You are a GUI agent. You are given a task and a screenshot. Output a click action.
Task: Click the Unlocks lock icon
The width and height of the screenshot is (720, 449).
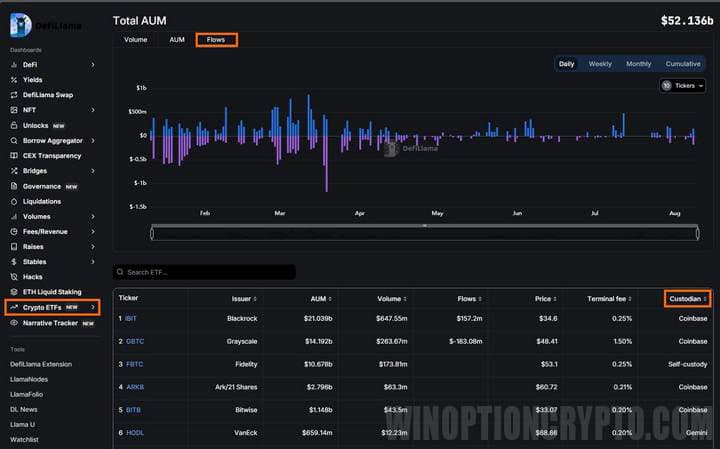pos(14,125)
